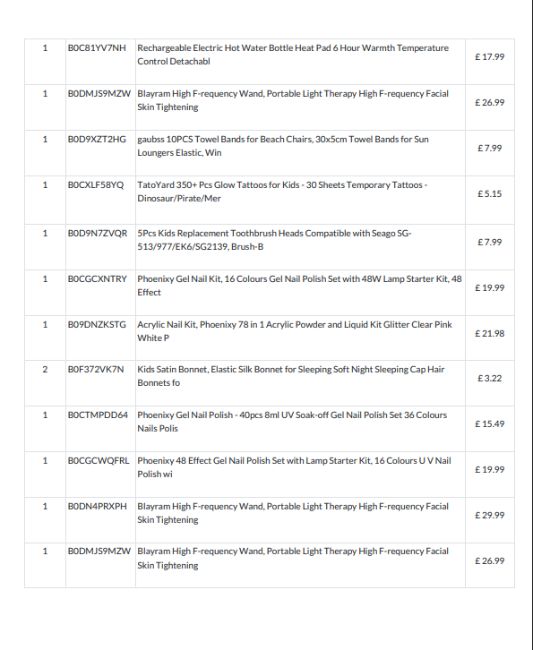Select product code B0D9N7ZVQR

point(97,233)
